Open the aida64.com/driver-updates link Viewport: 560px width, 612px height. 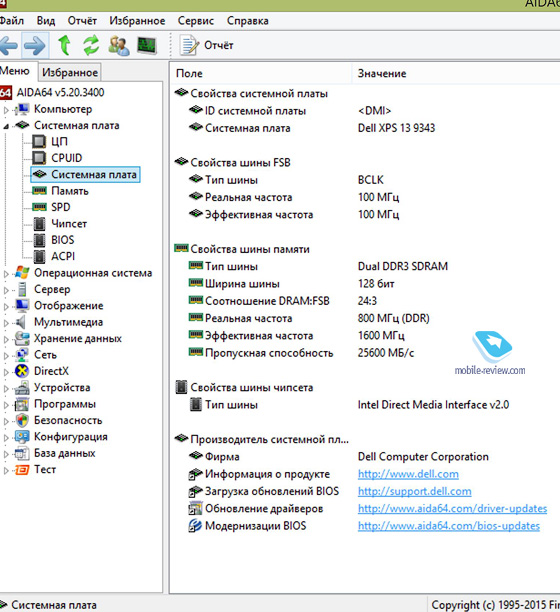point(452,509)
